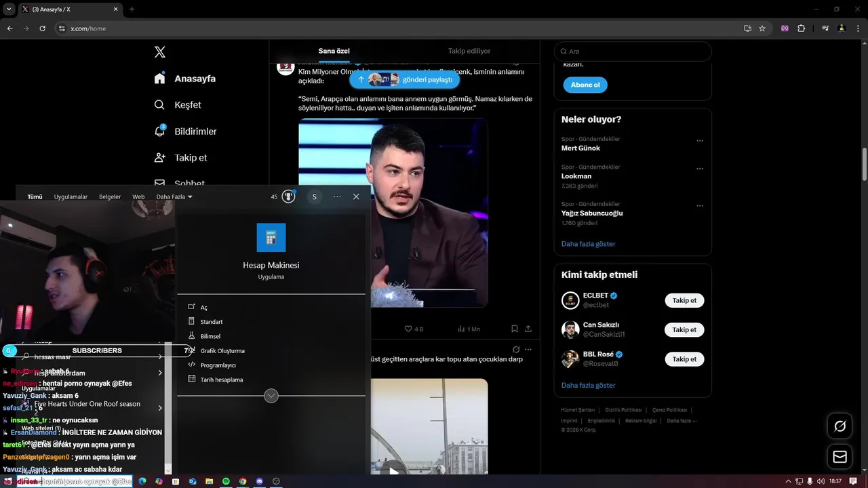
Task: Click Daha fazla göster under Kimi takip etmeli
Action: (x=589, y=386)
